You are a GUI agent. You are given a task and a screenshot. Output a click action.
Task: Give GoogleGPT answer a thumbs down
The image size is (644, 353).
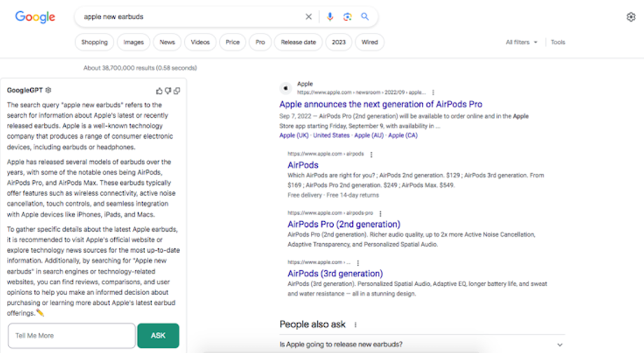click(168, 91)
